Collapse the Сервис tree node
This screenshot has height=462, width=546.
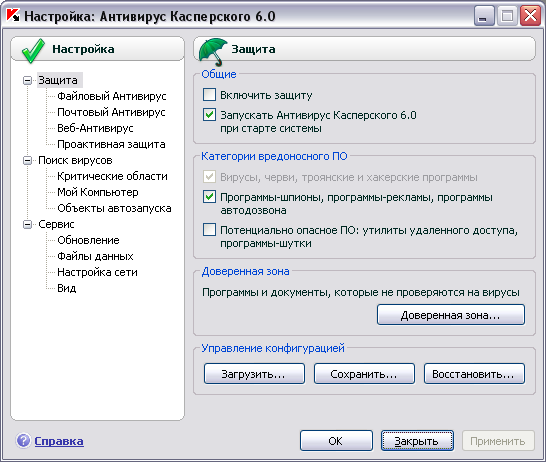pos(27,225)
